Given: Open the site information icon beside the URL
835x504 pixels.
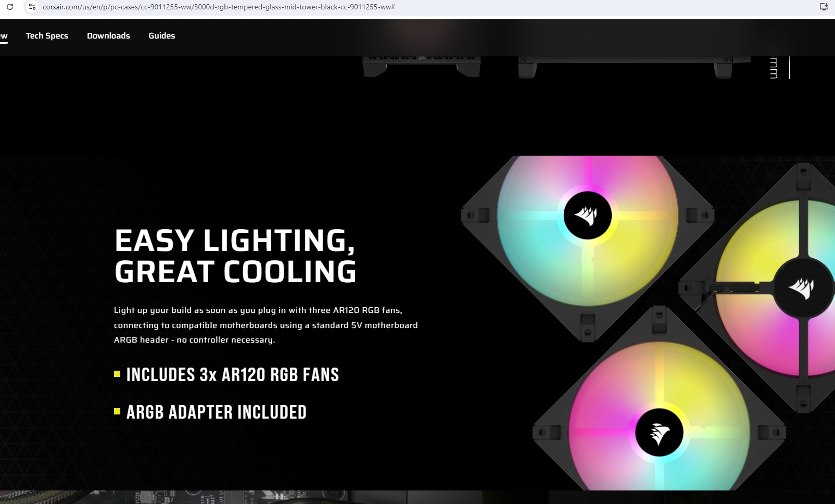Looking at the screenshot, I should 32,7.
